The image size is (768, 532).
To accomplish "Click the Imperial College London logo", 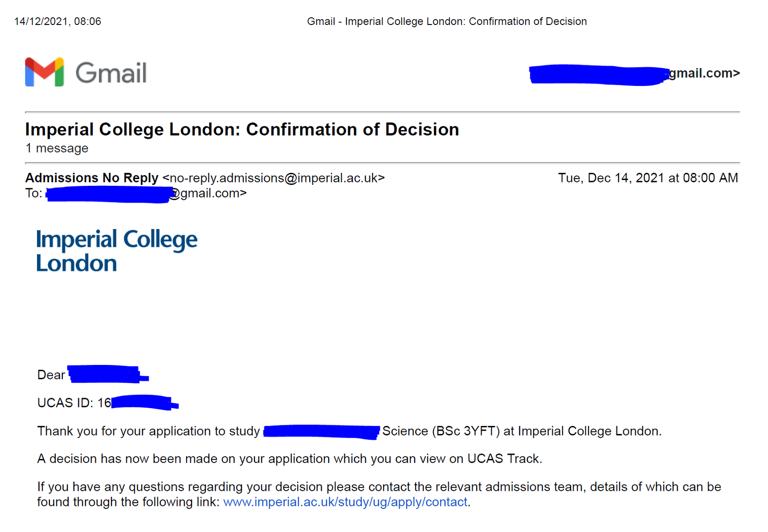I will click(116, 251).
